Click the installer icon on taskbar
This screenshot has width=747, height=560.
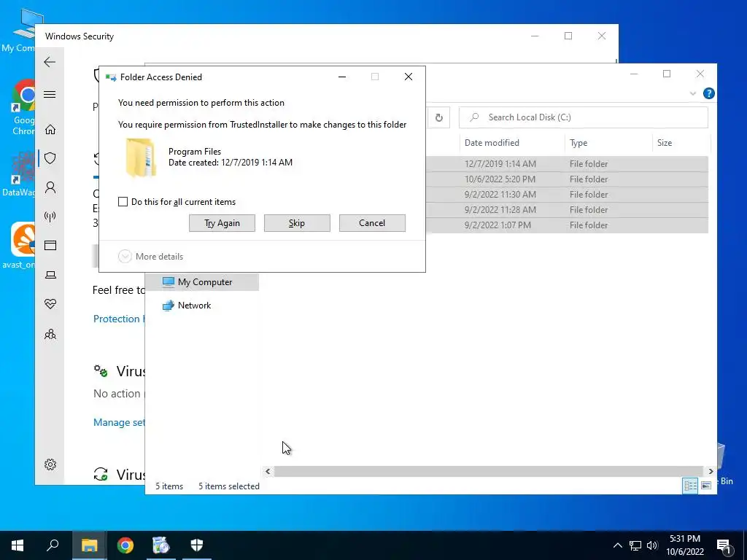pyautogui.click(x=161, y=545)
